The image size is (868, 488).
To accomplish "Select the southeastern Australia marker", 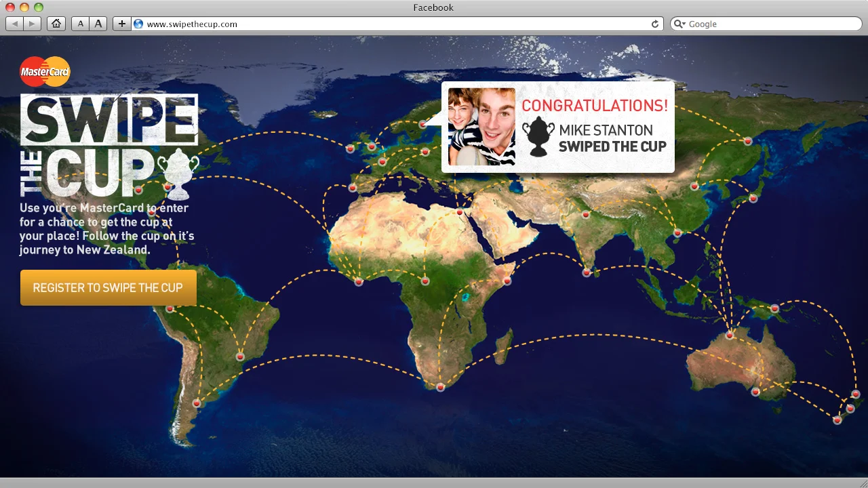I will pos(756,392).
